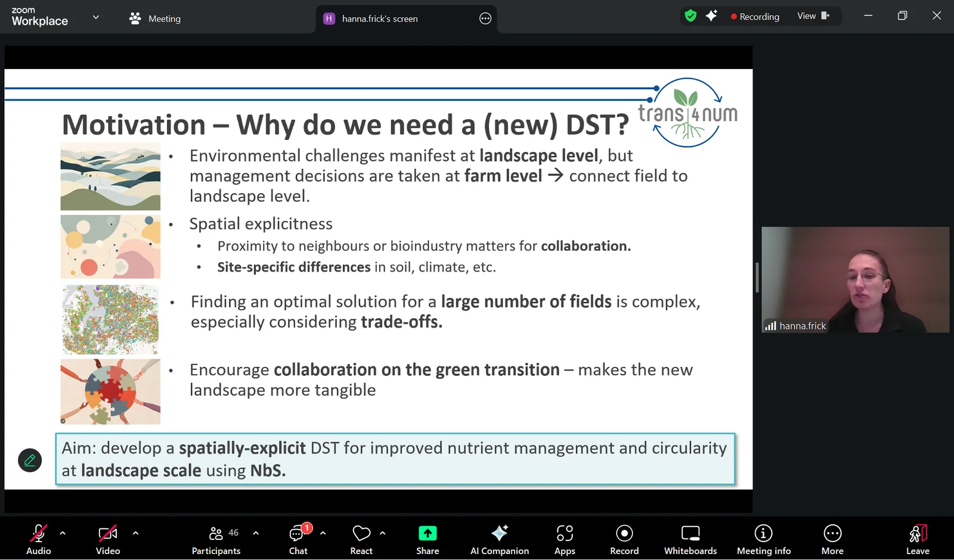Open the Participants list
The height and width of the screenshot is (560, 954).
(215, 538)
